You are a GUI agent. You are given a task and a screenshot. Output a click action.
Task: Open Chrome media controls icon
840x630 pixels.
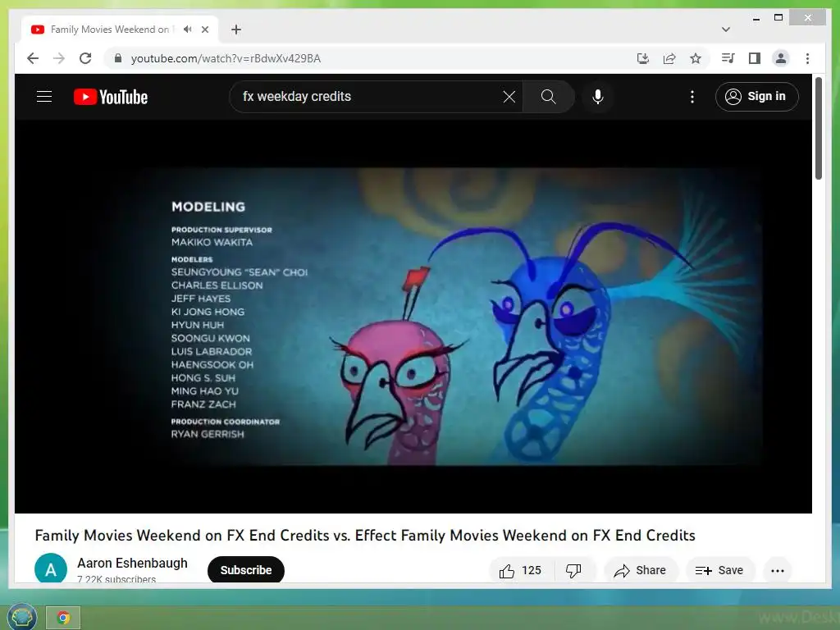[x=728, y=58]
